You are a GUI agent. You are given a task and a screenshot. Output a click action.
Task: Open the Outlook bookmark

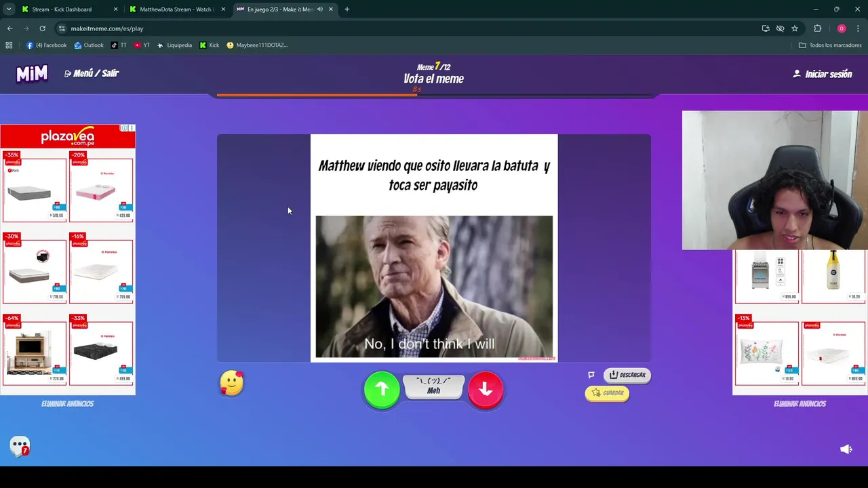tap(89, 45)
